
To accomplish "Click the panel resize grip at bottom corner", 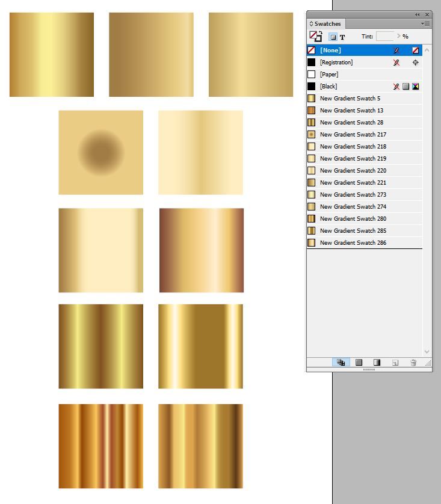I will pyautogui.click(x=428, y=363).
